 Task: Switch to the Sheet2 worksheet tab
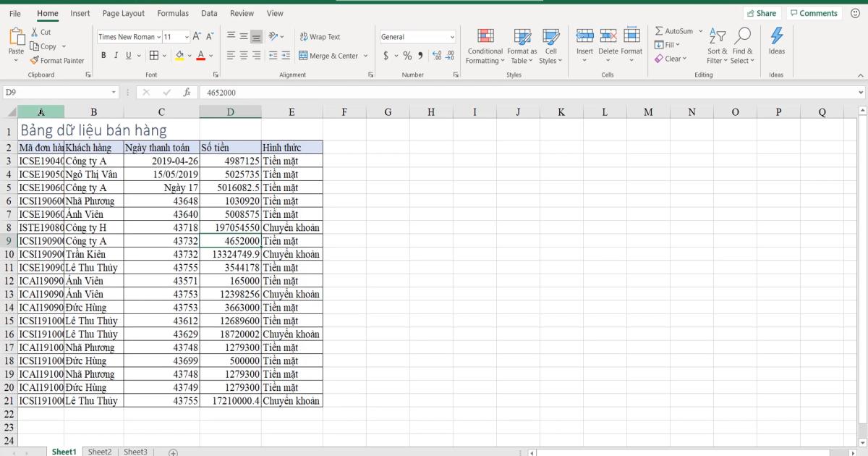tap(100, 451)
